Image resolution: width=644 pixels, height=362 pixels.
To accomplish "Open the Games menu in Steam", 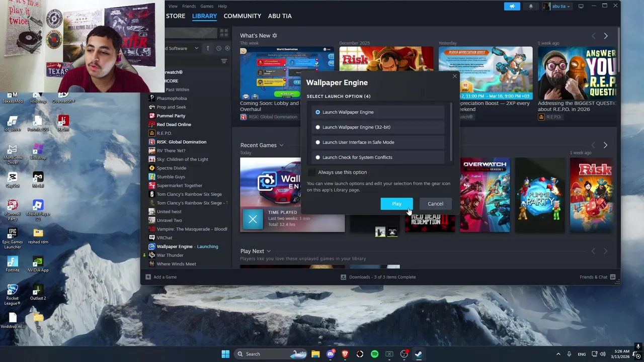I will tap(207, 6).
